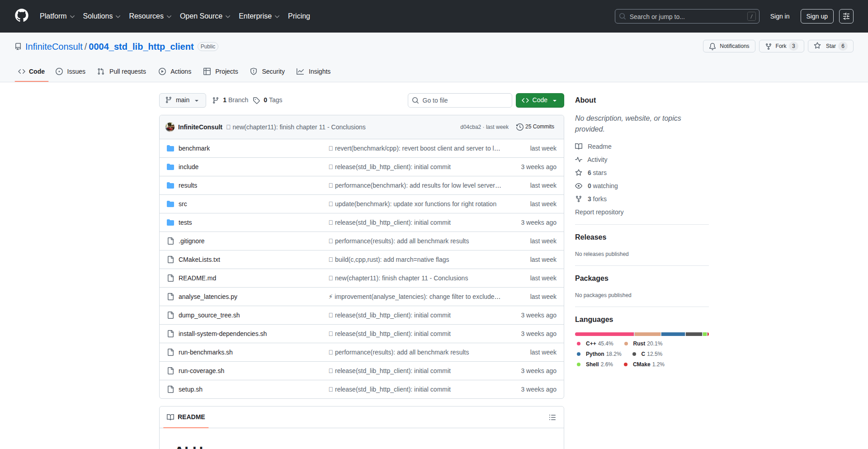
Task: Open the benchmark folder
Action: tap(194, 148)
